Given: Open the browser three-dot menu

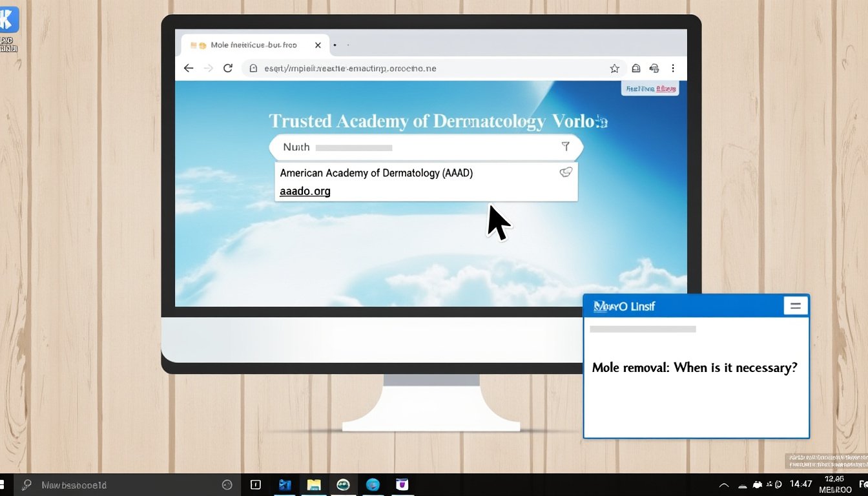Looking at the screenshot, I should point(673,68).
